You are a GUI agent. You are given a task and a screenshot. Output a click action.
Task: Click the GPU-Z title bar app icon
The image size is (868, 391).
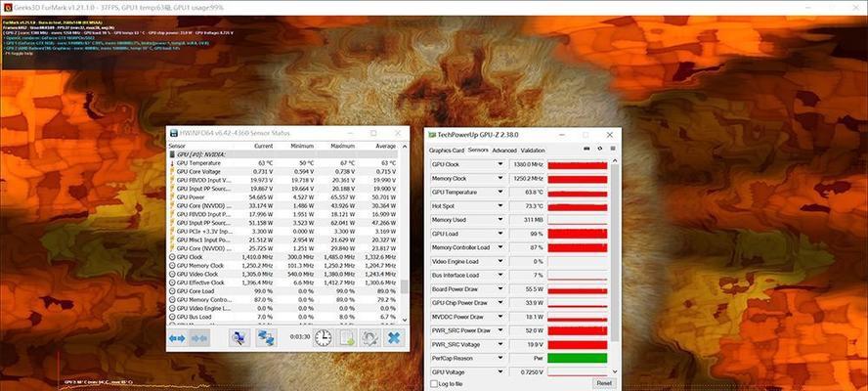point(432,135)
